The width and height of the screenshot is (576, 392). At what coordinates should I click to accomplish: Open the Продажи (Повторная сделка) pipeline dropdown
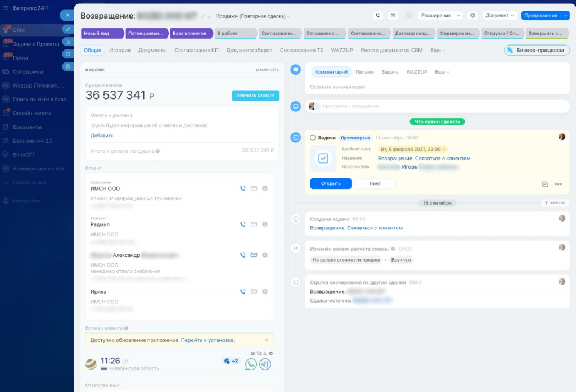click(253, 16)
